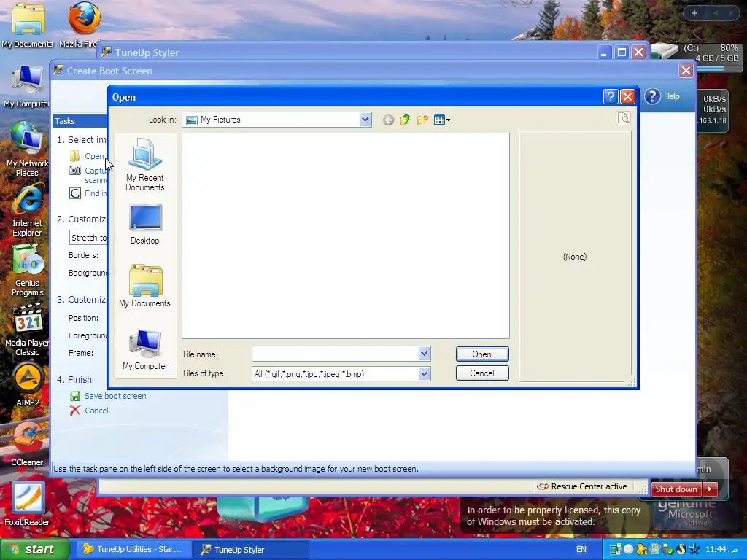The width and height of the screenshot is (747, 560).
Task: Click Save boot screen link
Action: pyautogui.click(x=115, y=396)
